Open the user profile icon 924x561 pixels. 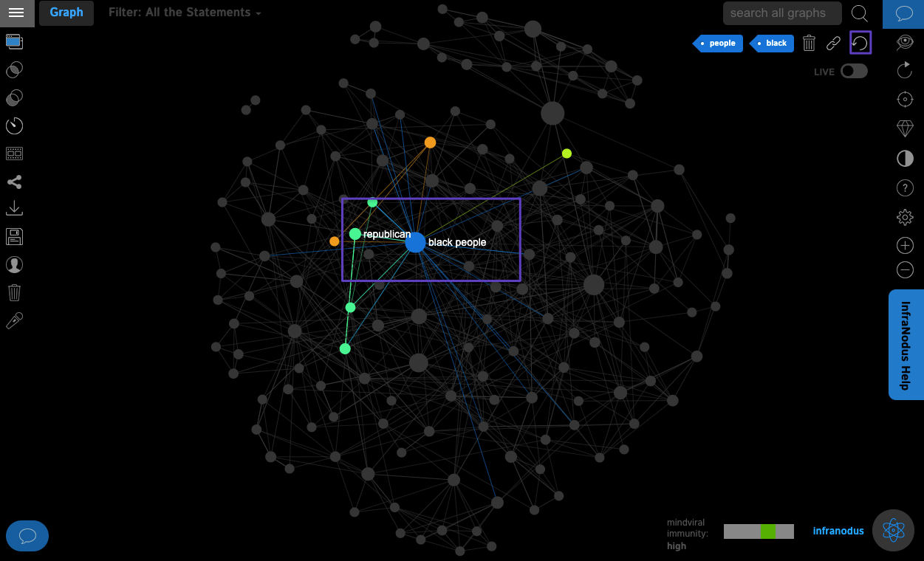click(x=14, y=264)
